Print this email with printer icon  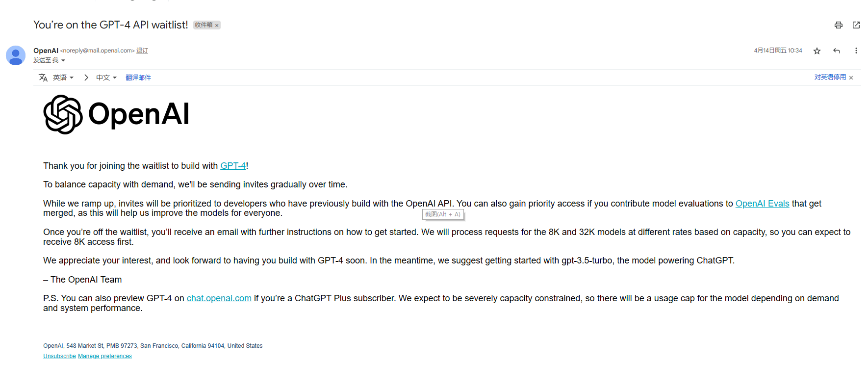pyautogui.click(x=839, y=25)
